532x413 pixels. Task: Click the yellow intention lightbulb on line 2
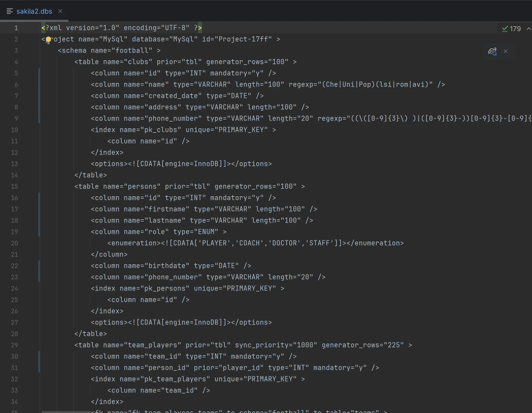[x=48, y=39]
